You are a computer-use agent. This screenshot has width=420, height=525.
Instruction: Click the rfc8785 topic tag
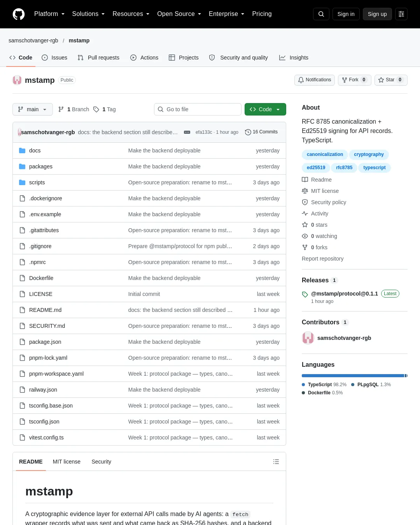344,168
